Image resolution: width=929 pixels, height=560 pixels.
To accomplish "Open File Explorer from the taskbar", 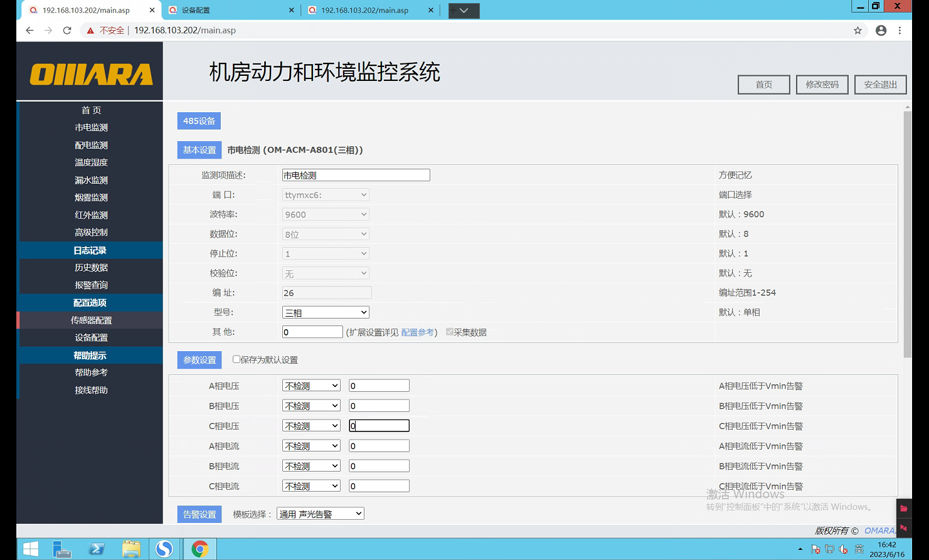I will [131, 549].
